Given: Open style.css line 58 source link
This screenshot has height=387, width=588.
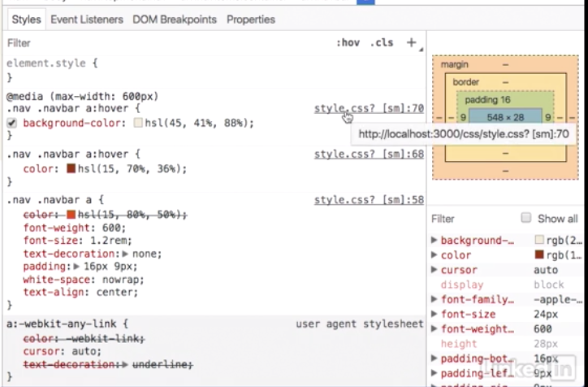Looking at the screenshot, I should pyautogui.click(x=369, y=200).
